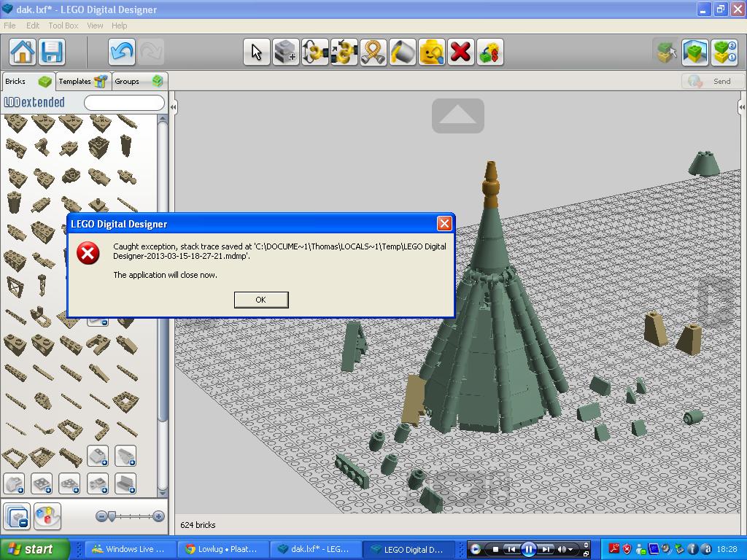Open the volume dropdown on taskbar player
747x560 pixels.
coord(570,550)
